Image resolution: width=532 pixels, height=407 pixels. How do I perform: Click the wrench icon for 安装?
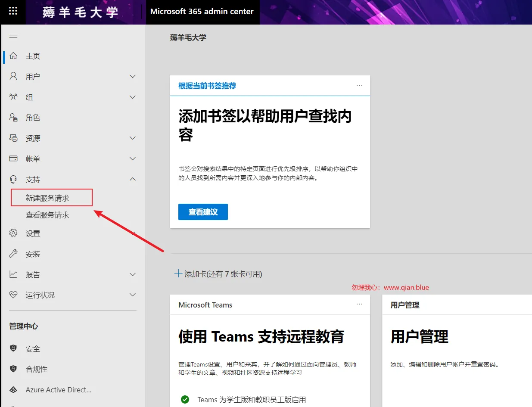13,254
